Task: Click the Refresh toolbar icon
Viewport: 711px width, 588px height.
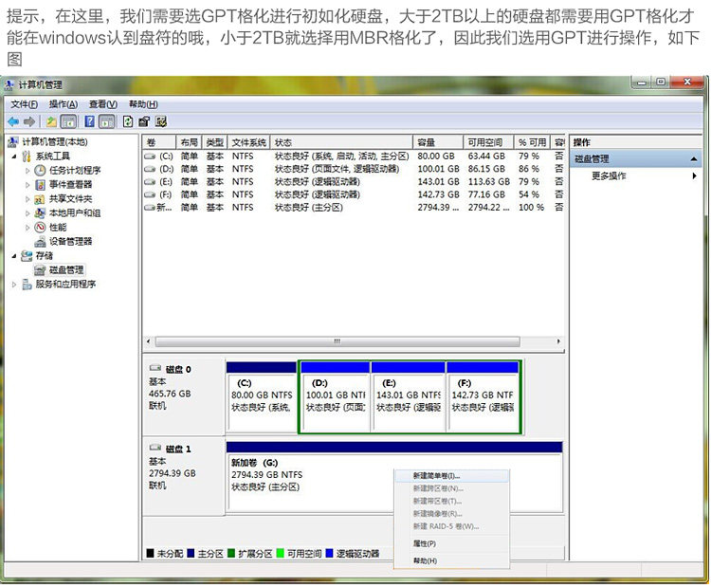Action: click(128, 121)
